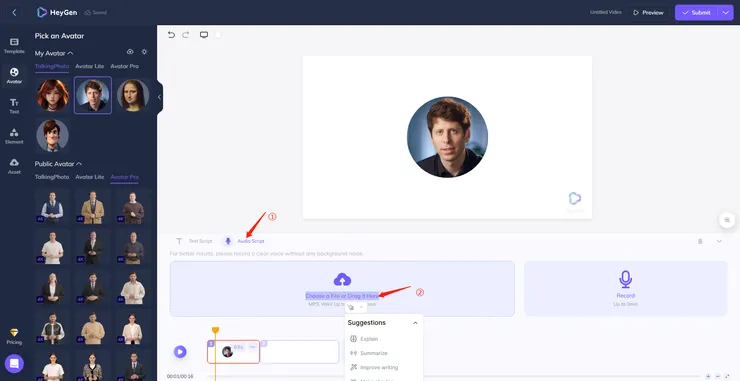Delete the script using the trash icon
Viewport: 740px width, 381px height.
[x=700, y=241]
